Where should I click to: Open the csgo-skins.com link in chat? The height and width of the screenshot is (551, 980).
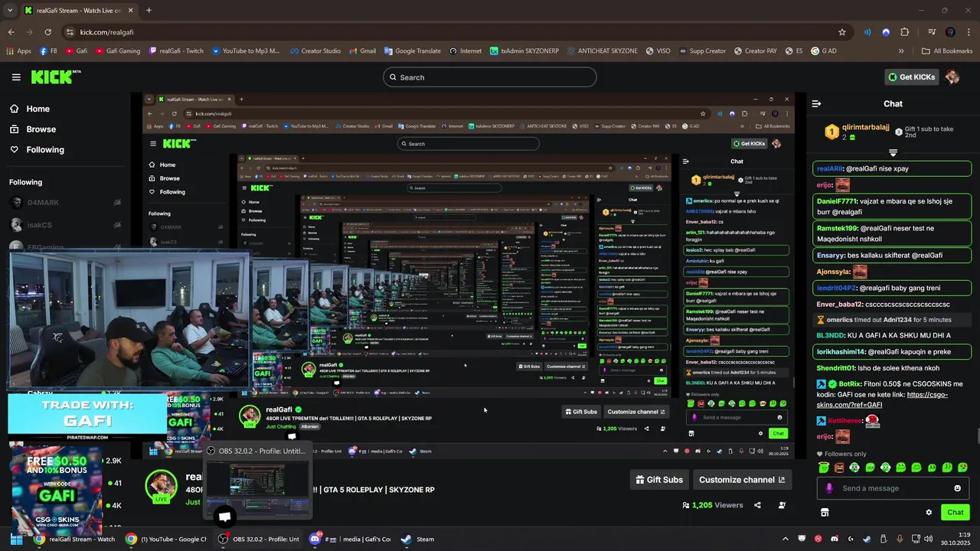click(882, 399)
